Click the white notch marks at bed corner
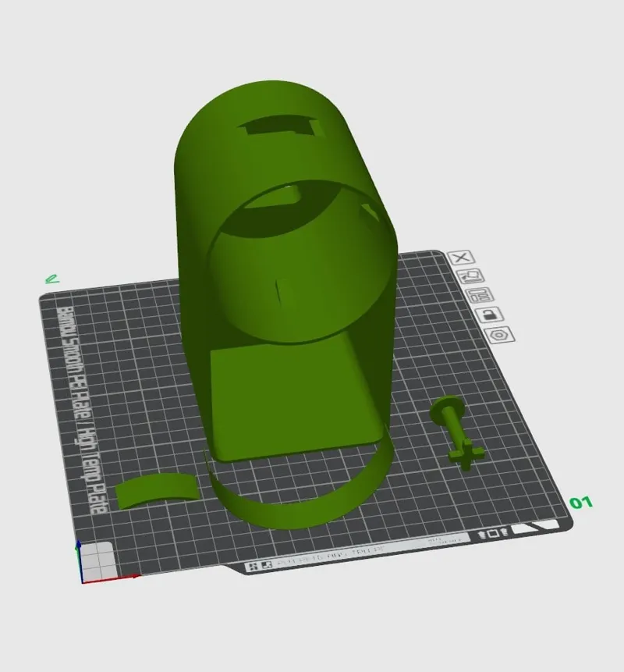This screenshot has height=672, width=624. tap(537, 527)
